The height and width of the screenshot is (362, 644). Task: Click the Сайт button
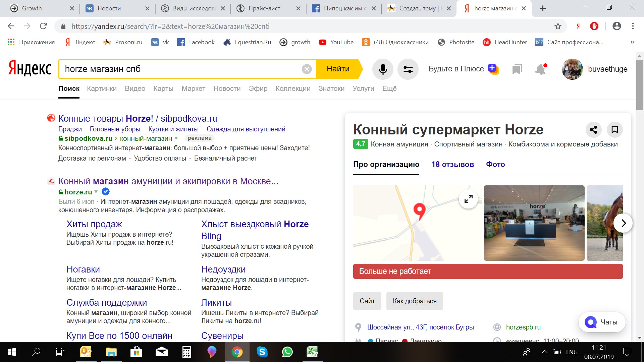(367, 301)
